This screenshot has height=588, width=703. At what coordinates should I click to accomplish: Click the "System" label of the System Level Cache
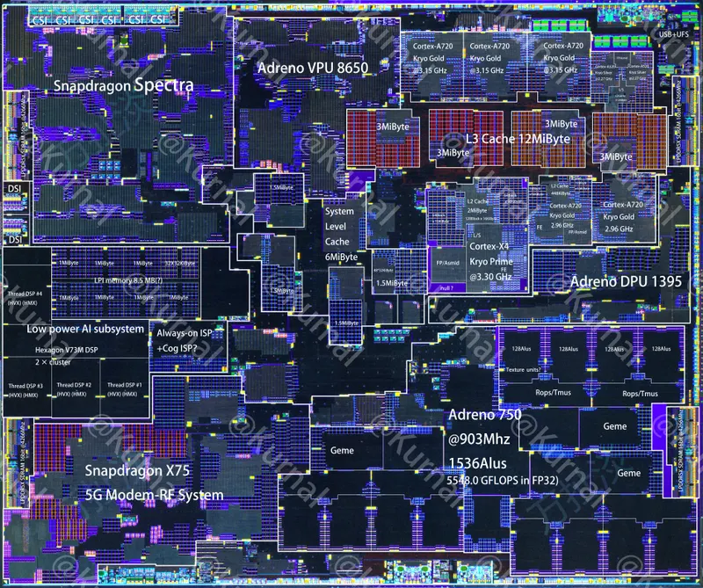click(339, 211)
